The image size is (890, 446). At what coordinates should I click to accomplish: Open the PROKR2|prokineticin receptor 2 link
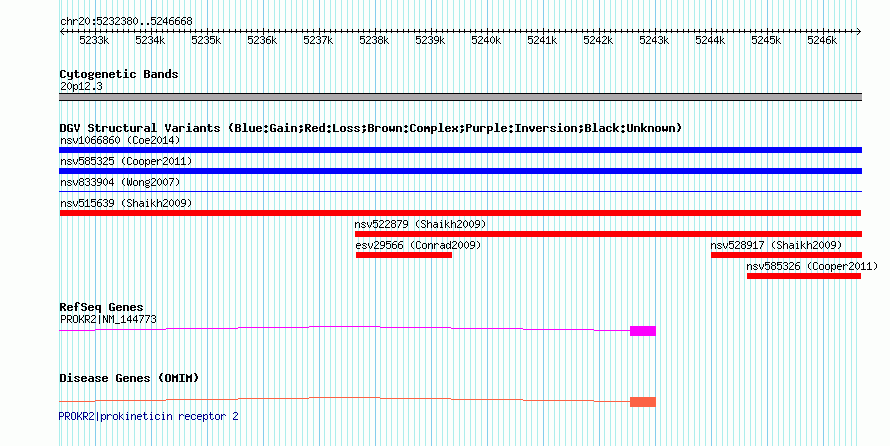pyautogui.click(x=149, y=416)
